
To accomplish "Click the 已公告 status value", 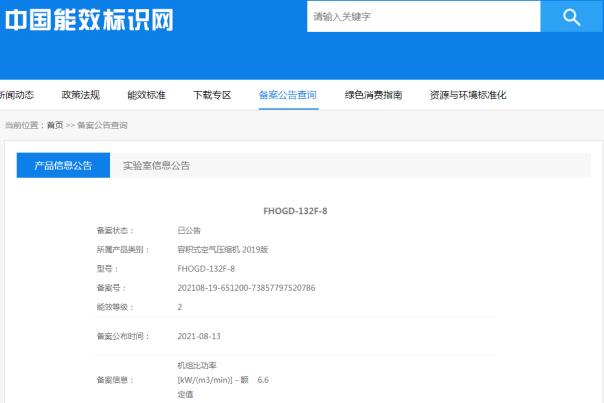I will (x=189, y=231).
